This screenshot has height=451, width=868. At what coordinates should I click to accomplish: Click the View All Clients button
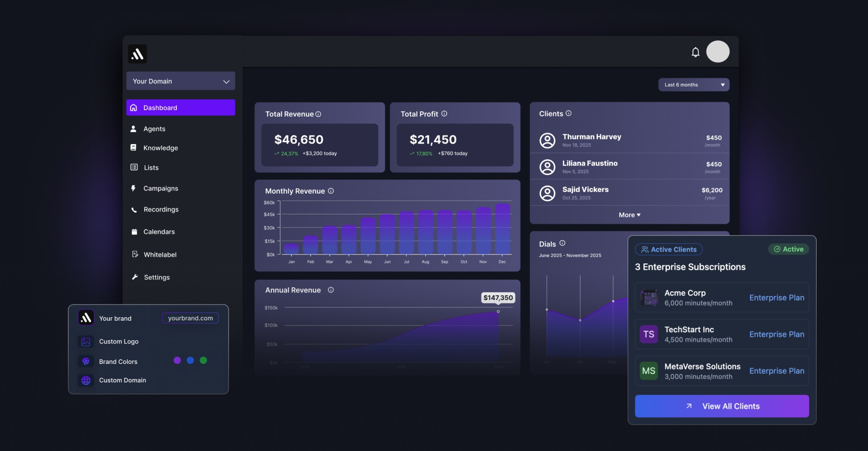722,406
